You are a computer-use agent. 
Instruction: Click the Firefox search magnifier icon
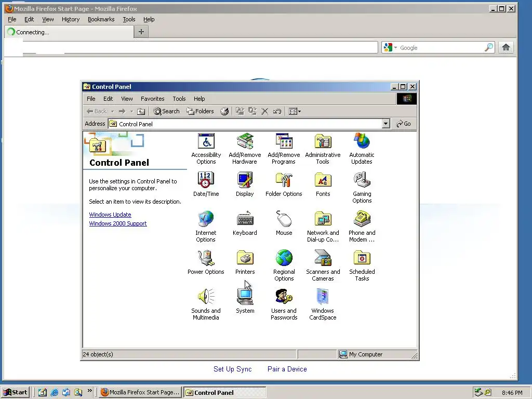(488, 47)
